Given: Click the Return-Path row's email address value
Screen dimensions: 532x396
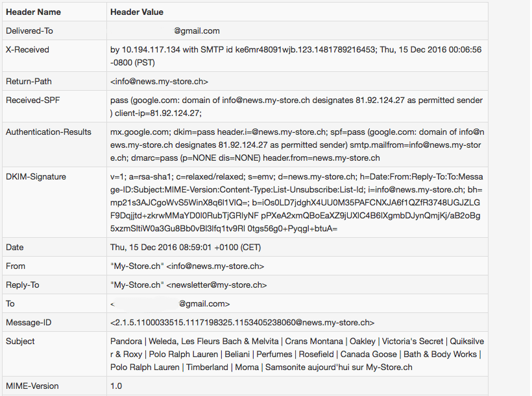Looking at the screenshot, I should pos(159,82).
